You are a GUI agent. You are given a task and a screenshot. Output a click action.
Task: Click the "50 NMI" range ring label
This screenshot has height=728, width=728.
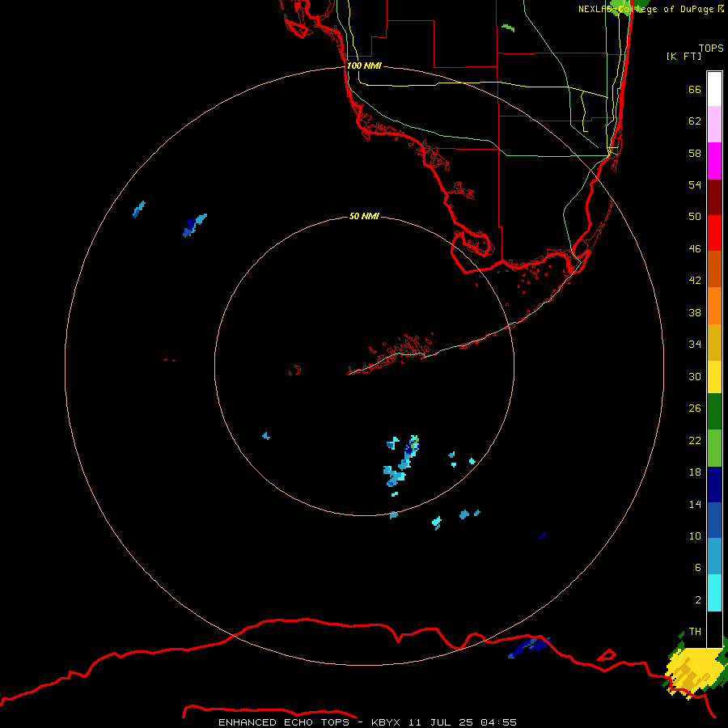(364, 216)
